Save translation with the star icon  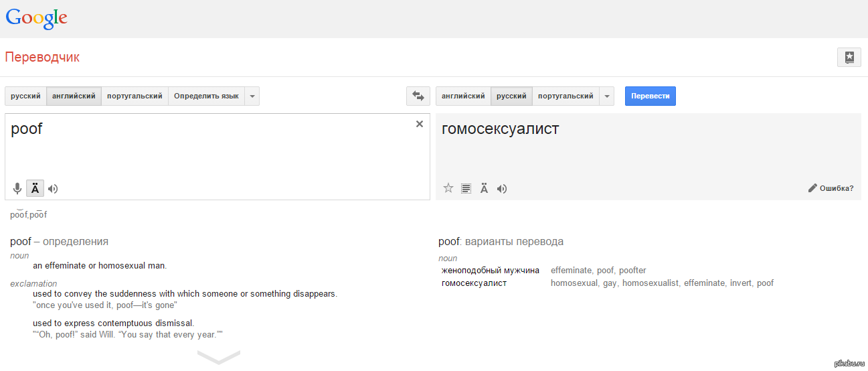point(448,188)
